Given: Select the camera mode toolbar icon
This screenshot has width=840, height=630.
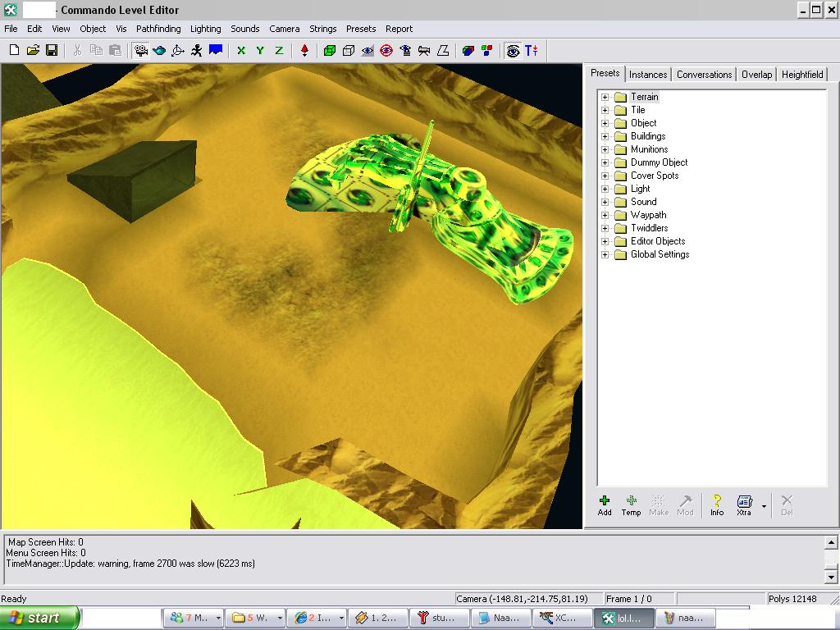Looking at the screenshot, I should 141,50.
